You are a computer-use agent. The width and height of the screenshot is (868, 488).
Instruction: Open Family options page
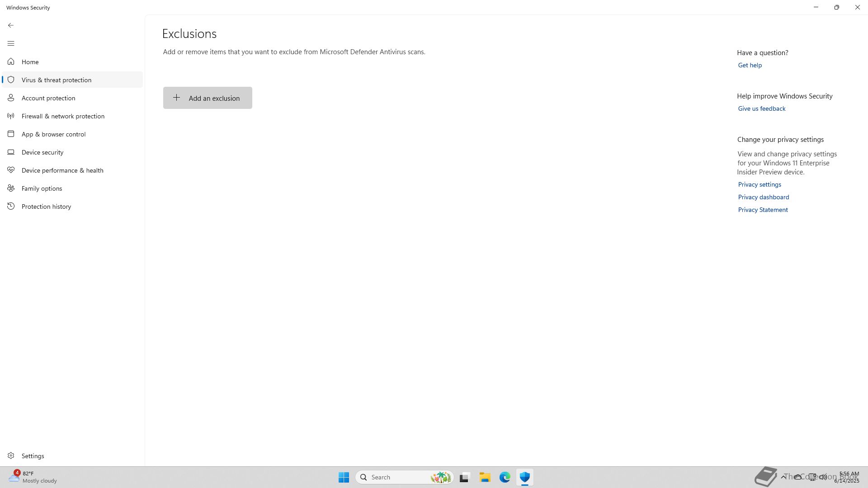click(42, 188)
